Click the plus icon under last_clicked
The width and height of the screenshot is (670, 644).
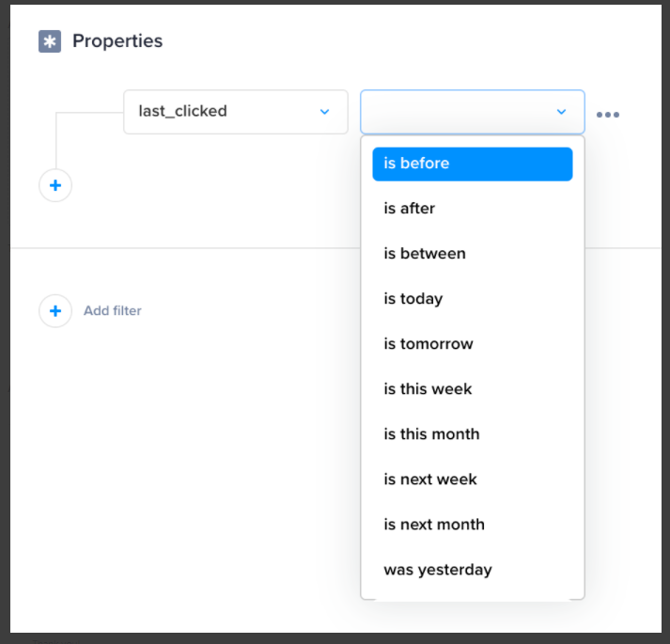point(55,185)
